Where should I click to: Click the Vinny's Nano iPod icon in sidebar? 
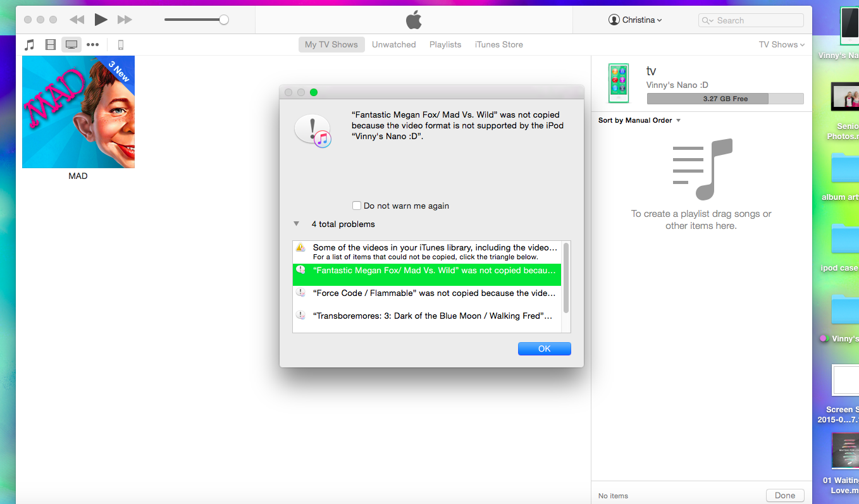pyautogui.click(x=618, y=83)
